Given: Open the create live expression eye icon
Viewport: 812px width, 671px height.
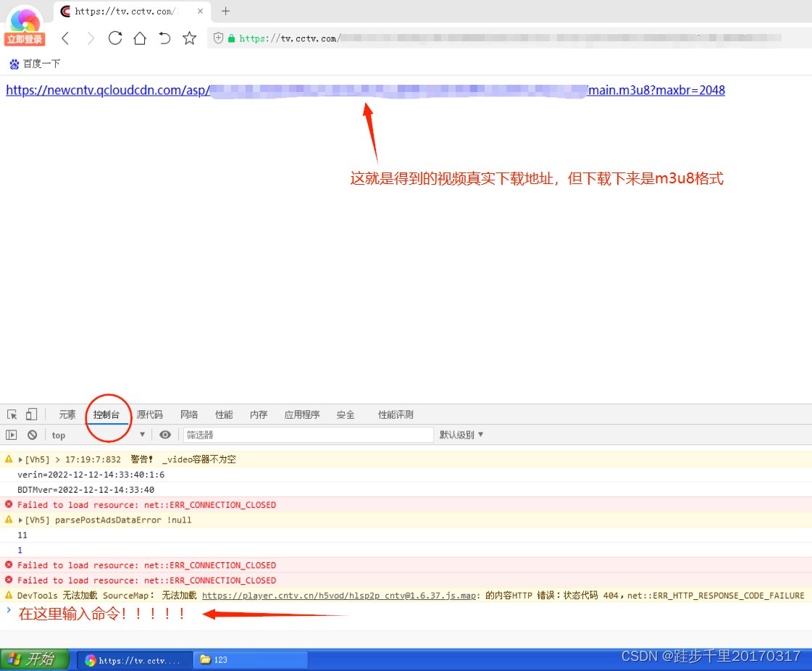Looking at the screenshot, I should [x=165, y=434].
